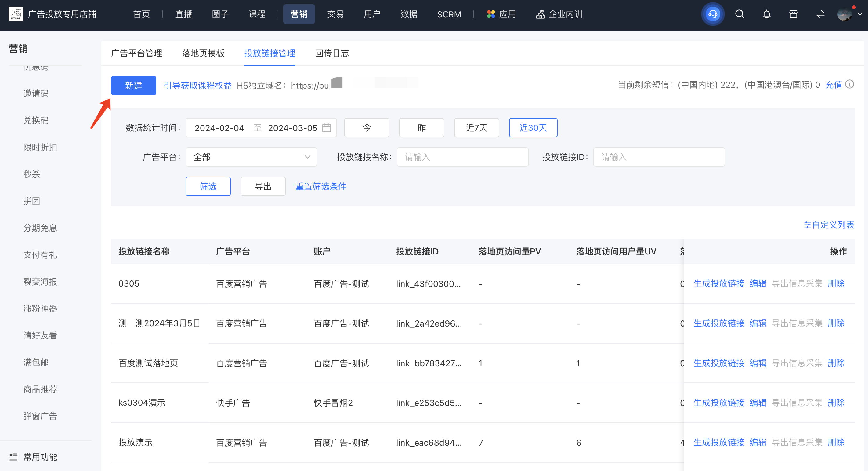This screenshot has height=471, width=868.
Task: Click 导出信息采集 for 投放演示 row
Action: pyautogui.click(x=797, y=443)
